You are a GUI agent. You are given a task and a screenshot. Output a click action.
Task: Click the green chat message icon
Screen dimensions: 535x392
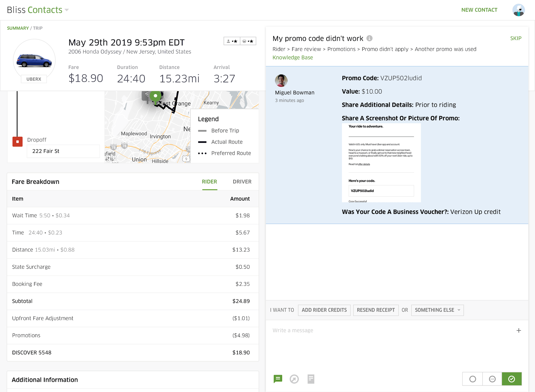coord(278,379)
